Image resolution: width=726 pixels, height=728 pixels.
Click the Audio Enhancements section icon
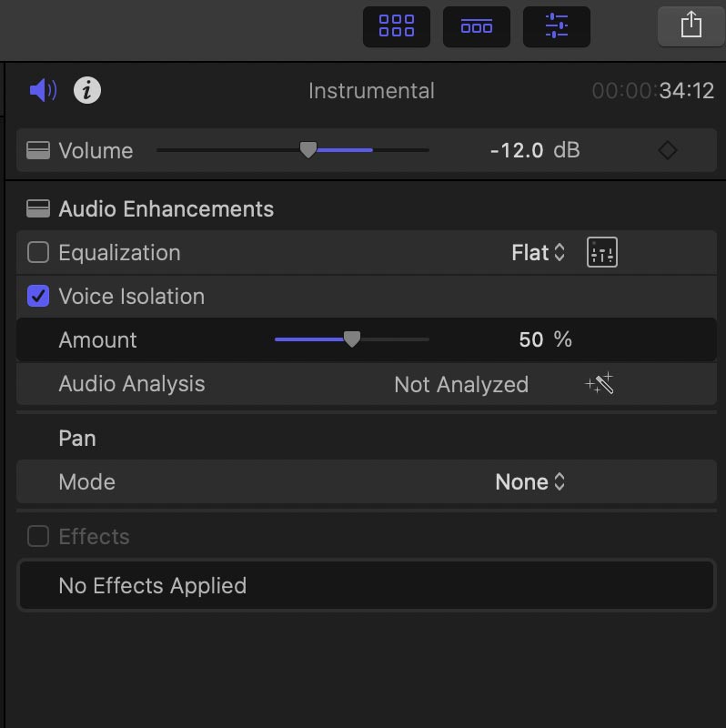(x=38, y=209)
